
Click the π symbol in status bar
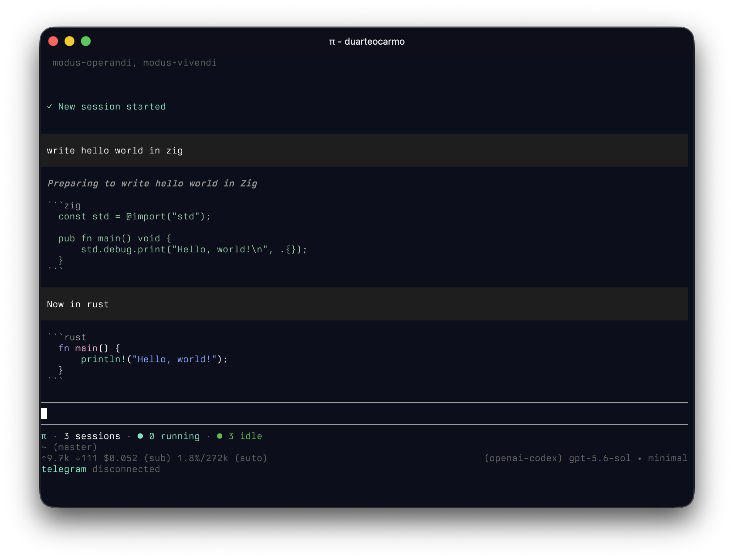coord(44,437)
